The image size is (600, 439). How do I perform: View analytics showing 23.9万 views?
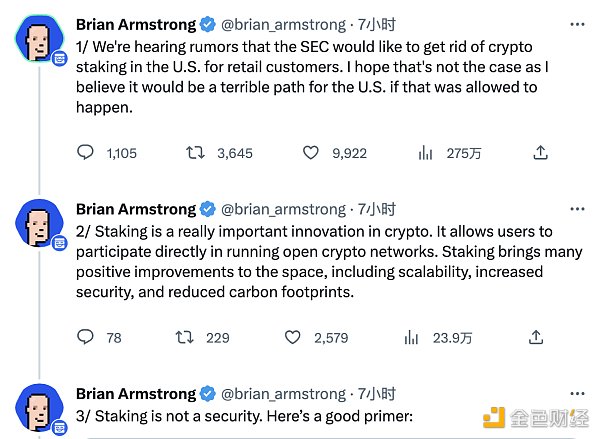425,338
